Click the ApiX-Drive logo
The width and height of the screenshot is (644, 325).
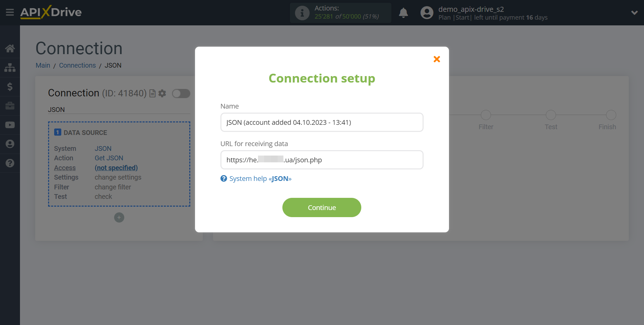(x=51, y=12)
